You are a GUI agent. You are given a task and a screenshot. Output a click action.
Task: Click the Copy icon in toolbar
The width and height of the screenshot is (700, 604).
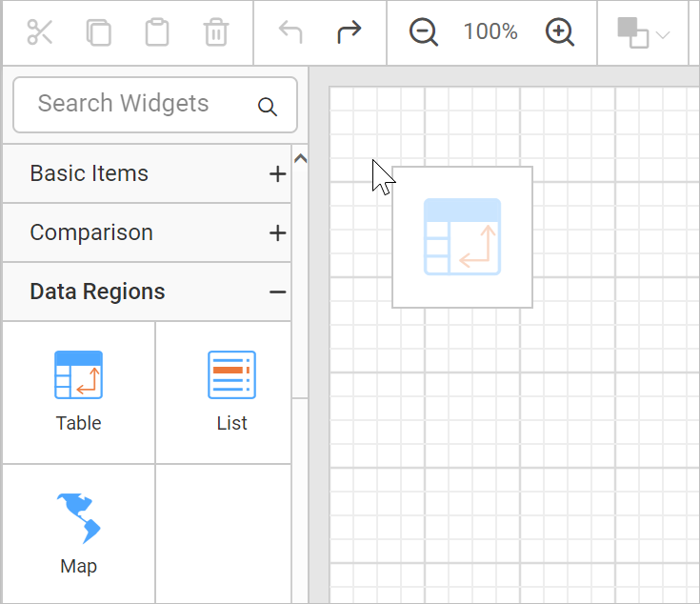click(98, 32)
